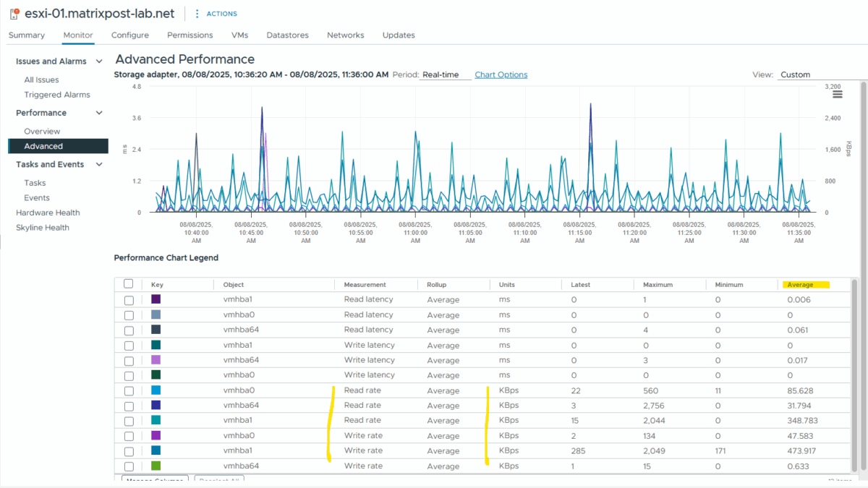Viewport: 868px width, 488px height.
Task: Click the purple vmhba64 Write latency key
Action: pyautogui.click(x=155, y=360)
